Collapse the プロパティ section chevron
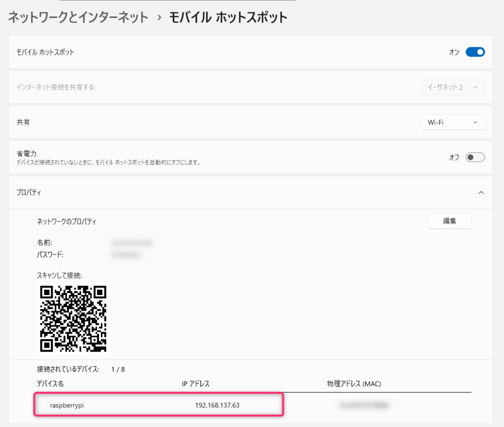This screenshot has width=504, height=427. (481, 193)
